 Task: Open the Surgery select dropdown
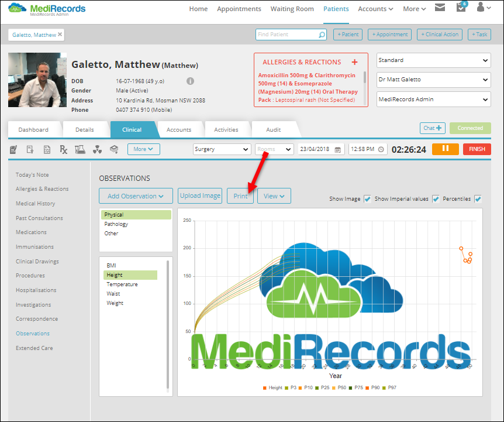[x=222, y=149]
